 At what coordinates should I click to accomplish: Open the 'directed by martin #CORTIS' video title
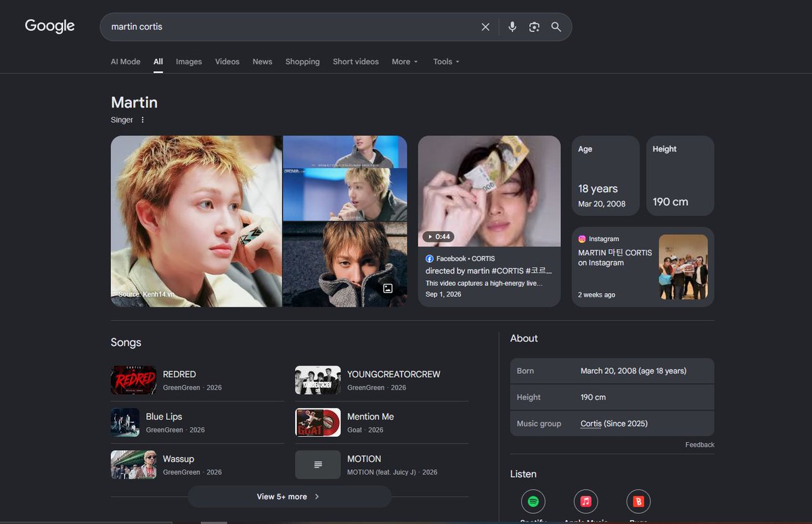click(x=489, y=271)
